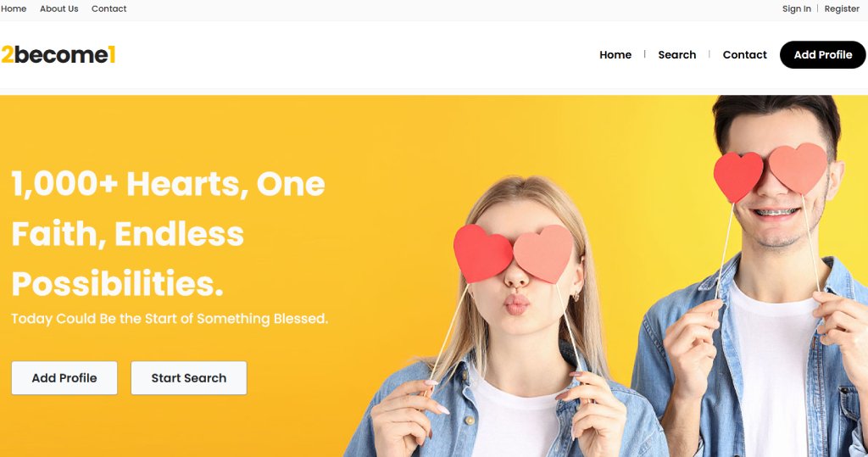Select Home in the main navigation
Viewport: 868px width, 457px height.
click(x=615, y=55)
